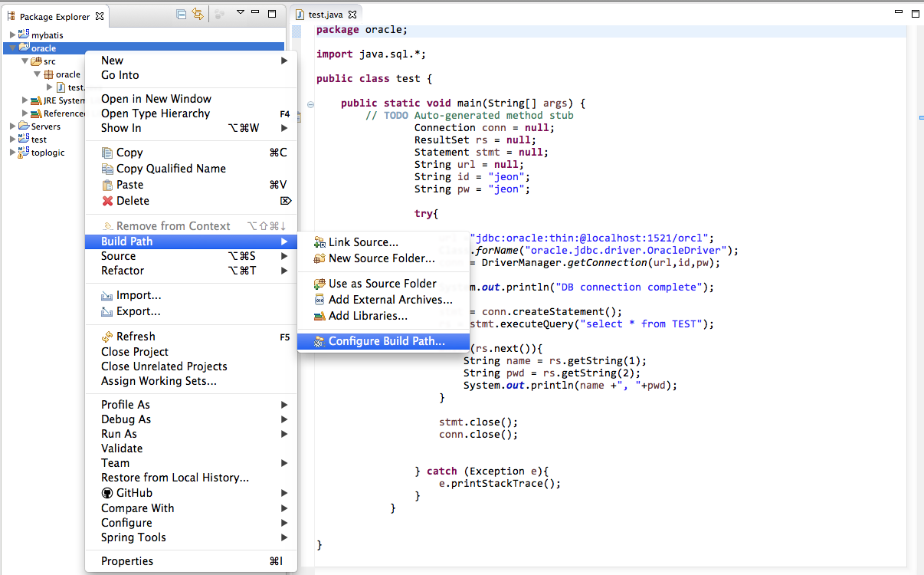Choose Properties at menu bottom

(191, 561)
